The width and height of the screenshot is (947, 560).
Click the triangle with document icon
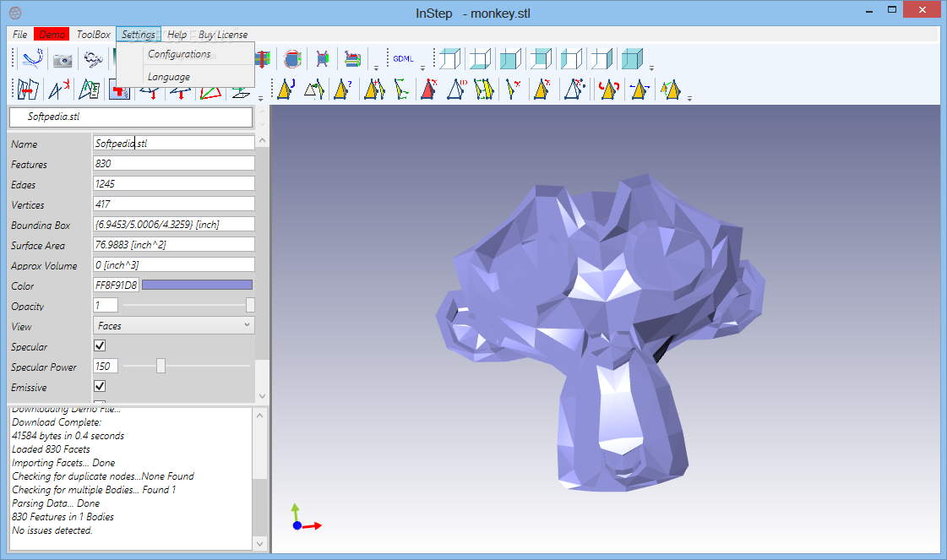pos(90,90)
